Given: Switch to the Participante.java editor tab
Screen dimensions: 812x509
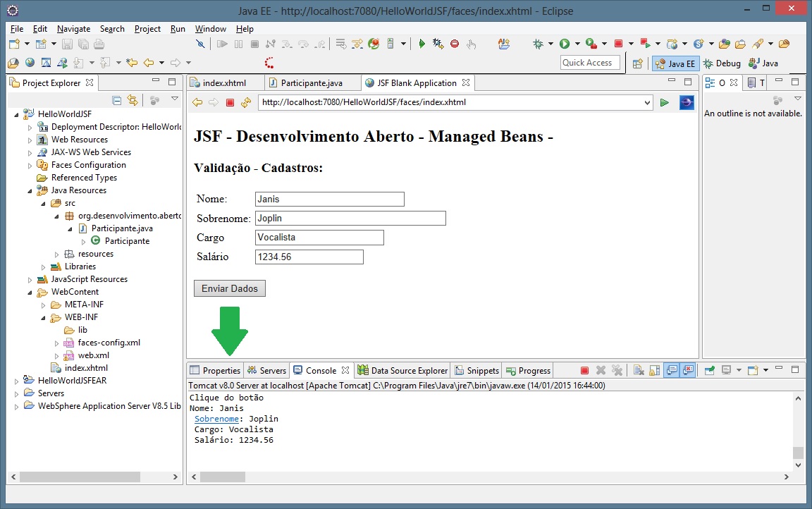Looking at the screenshot, I should coord(311,83).
